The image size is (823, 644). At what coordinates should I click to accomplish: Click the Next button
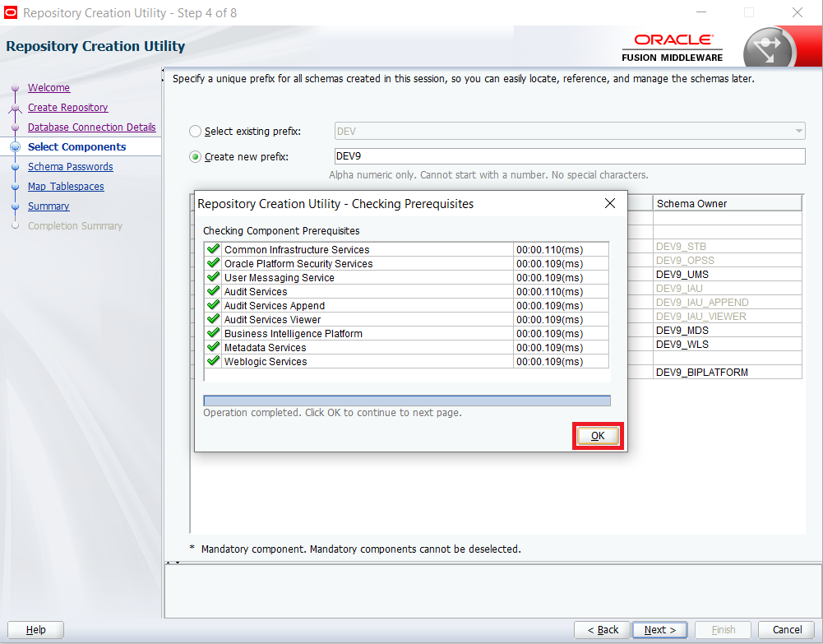[x=659, y=630]
